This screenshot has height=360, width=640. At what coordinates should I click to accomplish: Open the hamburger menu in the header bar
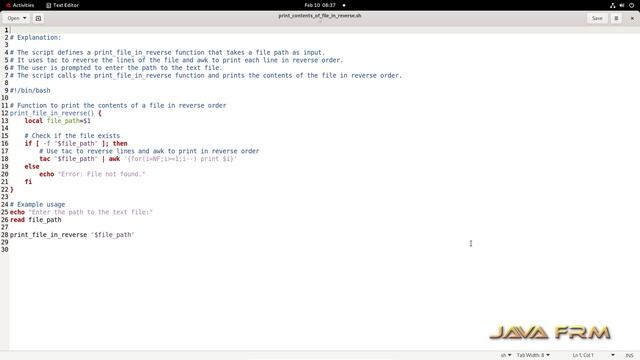click(616, 18)
